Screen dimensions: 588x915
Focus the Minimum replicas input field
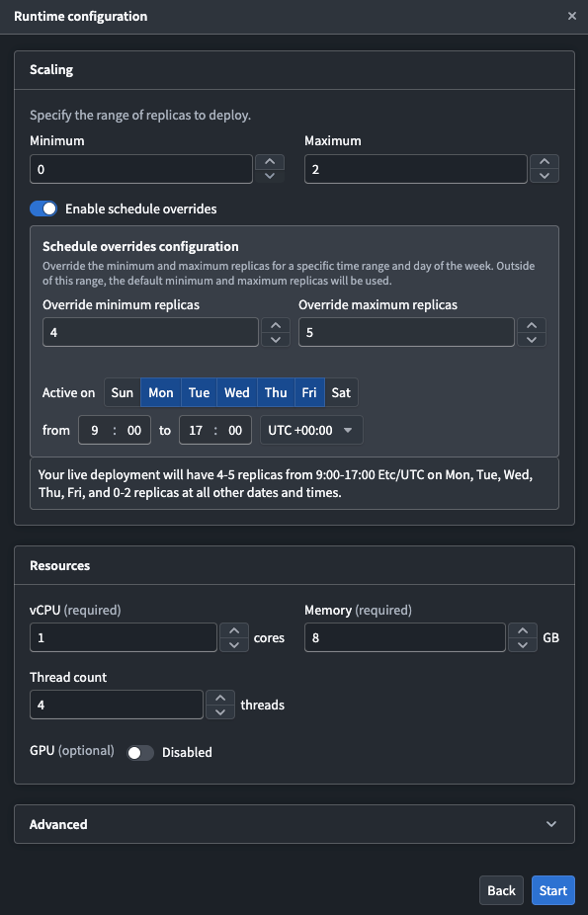(141, 169)
